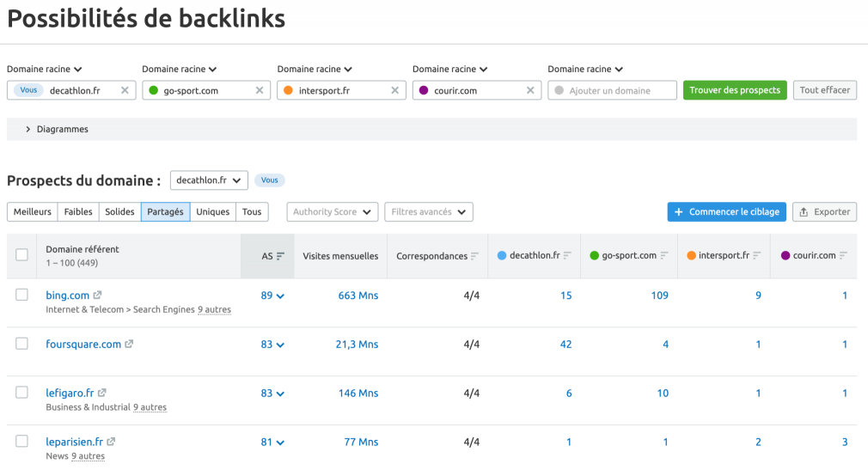Expand AS score 83 for lefigaro.fr
Screen dimensions: 868x470
[272, 393]
